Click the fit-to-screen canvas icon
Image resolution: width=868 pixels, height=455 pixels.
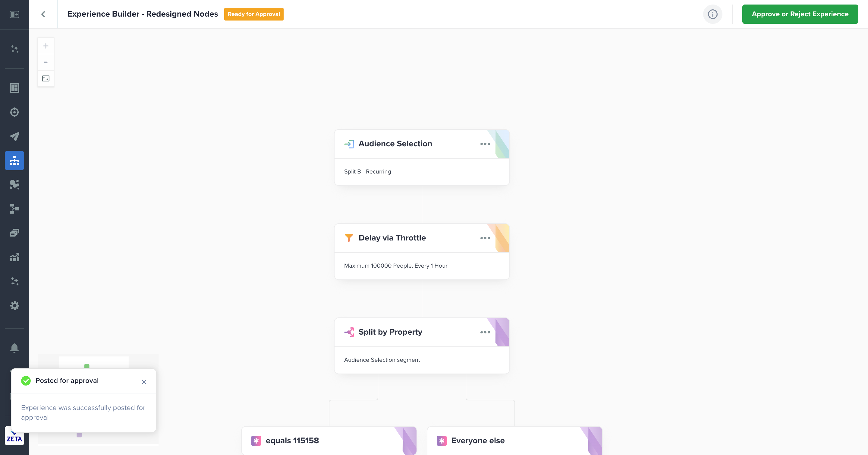click(46, 78)
